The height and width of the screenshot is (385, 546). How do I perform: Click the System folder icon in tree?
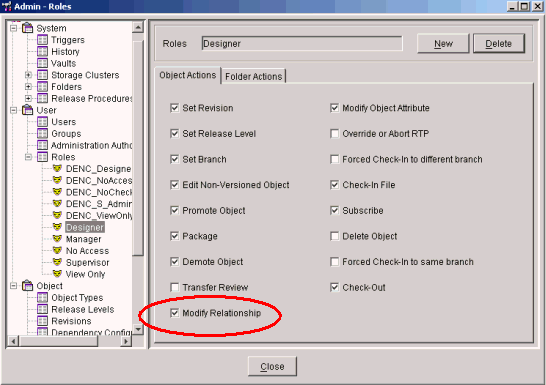pyautogui.click(x=28, y=28)
